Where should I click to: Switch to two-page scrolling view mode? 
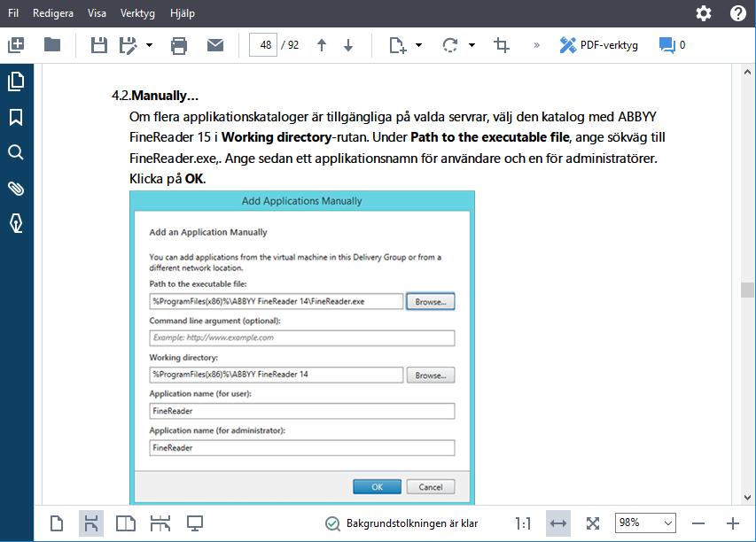[x=160, y=523]
